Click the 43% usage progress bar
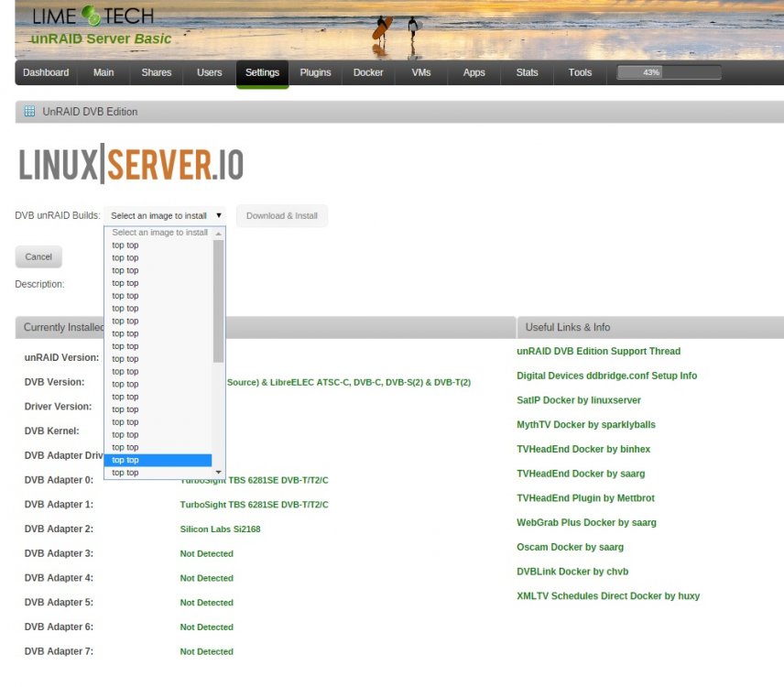Screen dimensions: 784x687 (x=669, y=72)
